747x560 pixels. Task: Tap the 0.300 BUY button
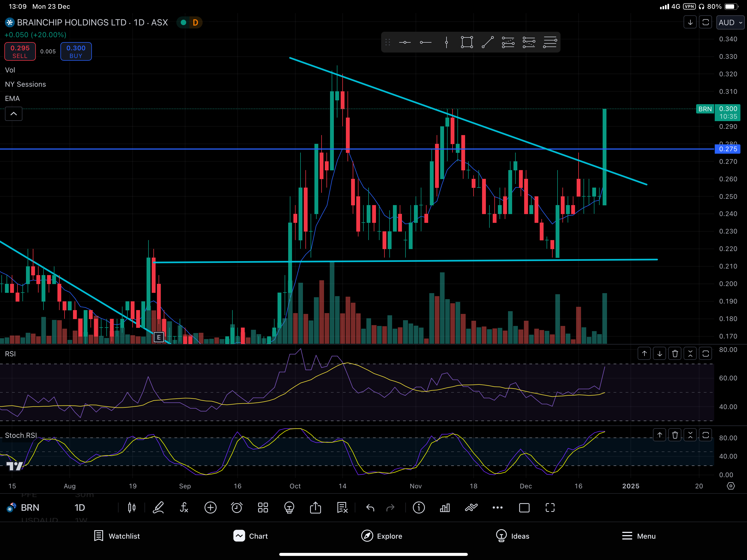click(76, 51)
